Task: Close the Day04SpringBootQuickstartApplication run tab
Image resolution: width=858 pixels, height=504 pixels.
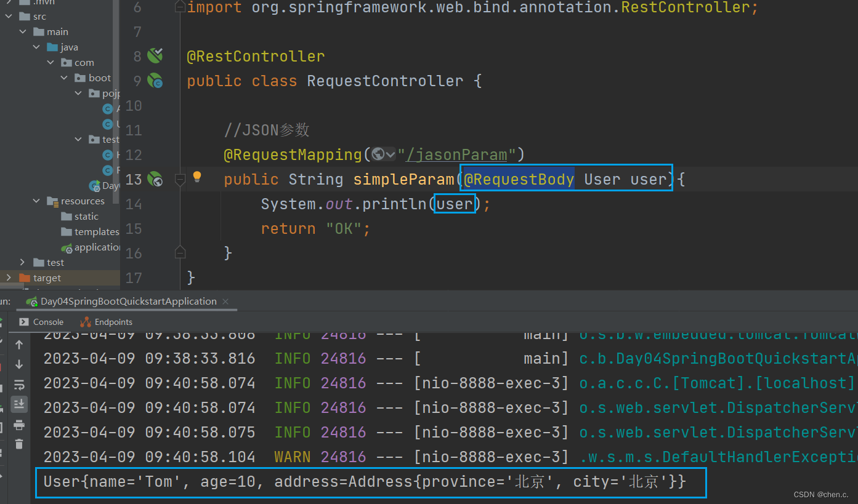Action: [225, 302]
